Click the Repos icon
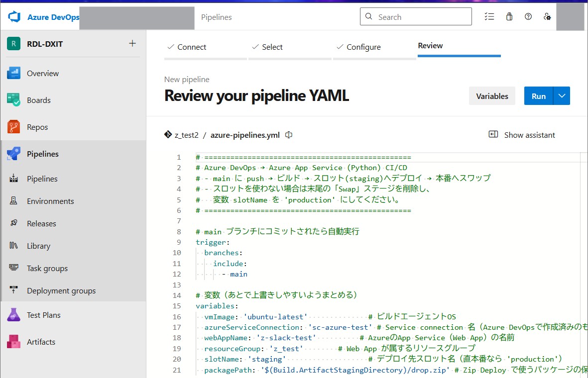Viewport: 588px width, 378px height. tap(14, 127)
